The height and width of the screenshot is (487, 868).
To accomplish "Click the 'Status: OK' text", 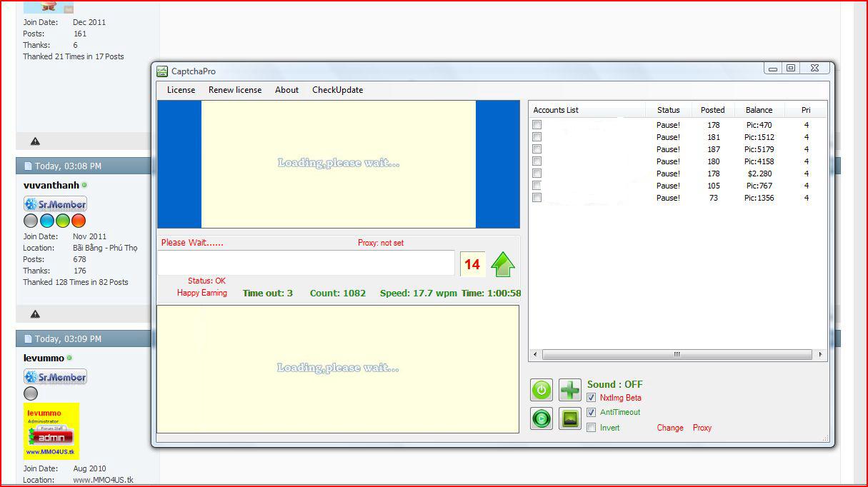I will pos(206,281).
